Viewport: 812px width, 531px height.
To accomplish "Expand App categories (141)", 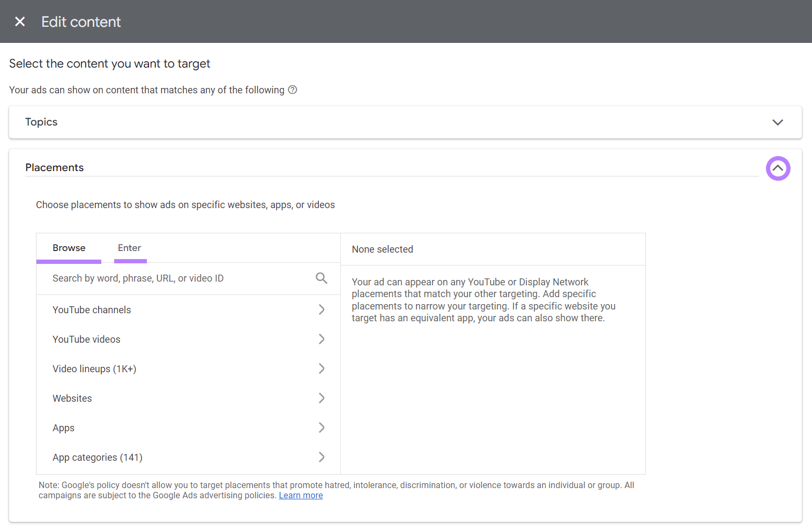I will [x=321, y=457].
